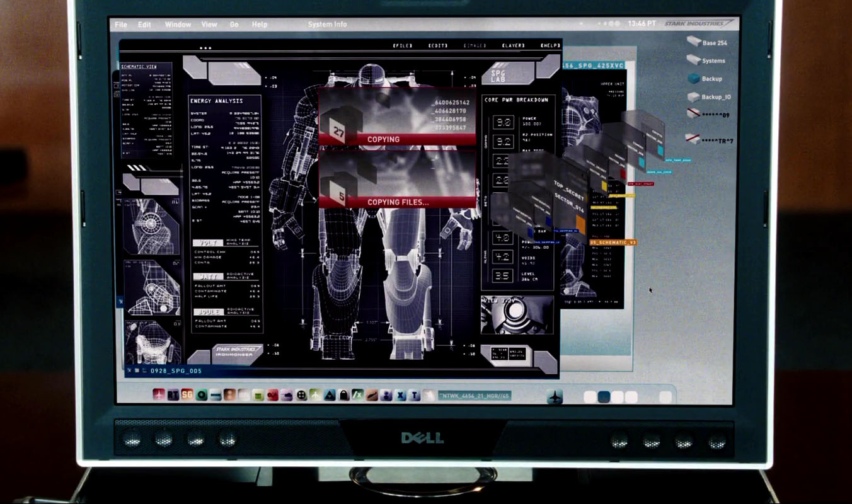
Task: Select the blue square in dock tray
Action: click(604, 397)
